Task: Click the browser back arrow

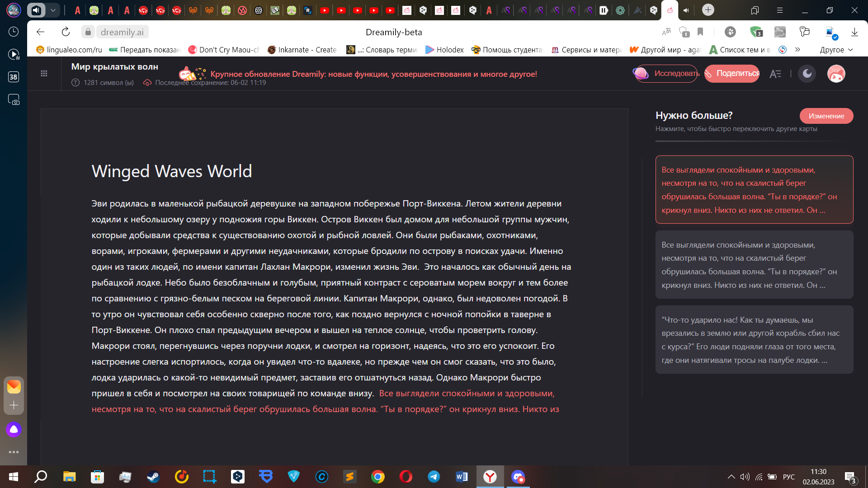Action: (41, 32)
